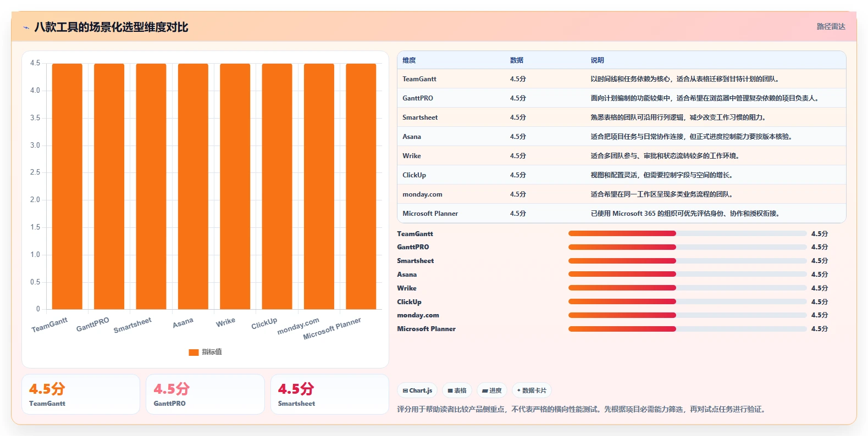Select the TeamGantt table row name
868x436 pixels.
click(x=419, y=79)
